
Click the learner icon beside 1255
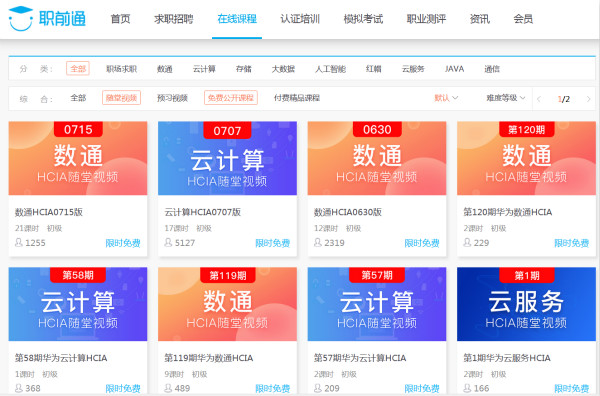coord(19,242)
